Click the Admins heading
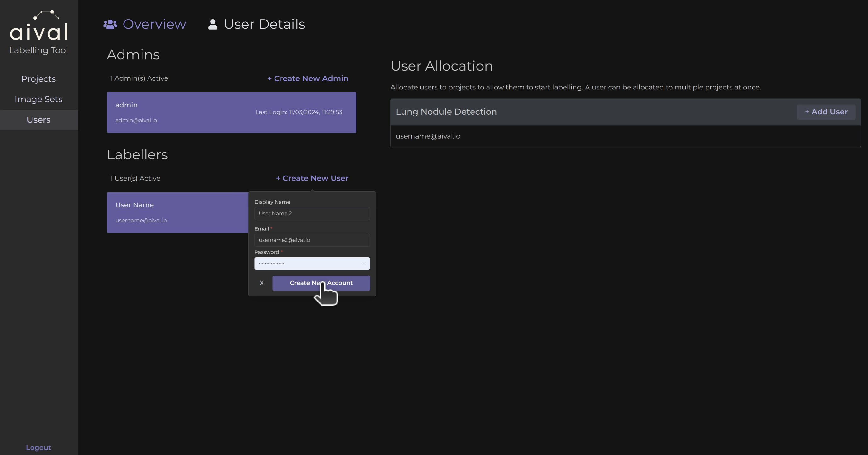 tap(133, 55)
